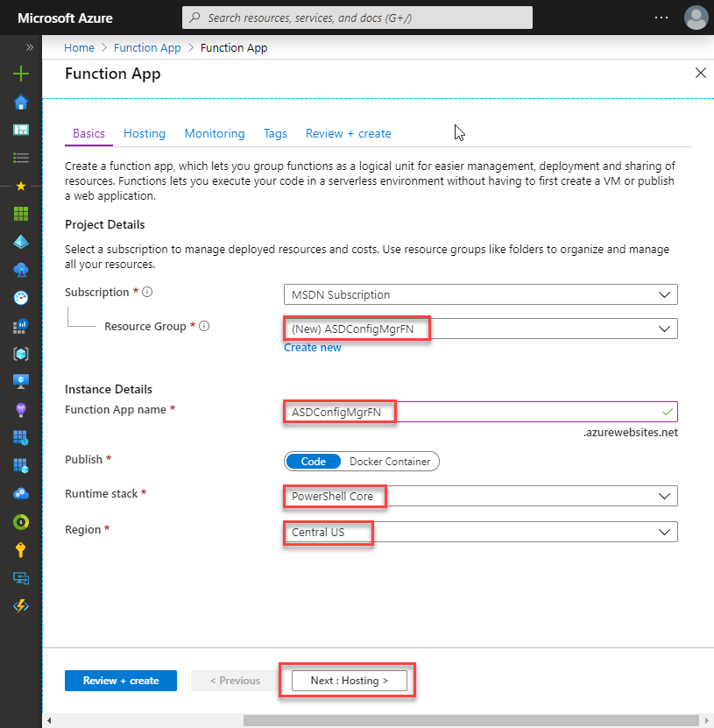Expand the left portal menu chevrons
714x728 pixels.
coord(30,47)
